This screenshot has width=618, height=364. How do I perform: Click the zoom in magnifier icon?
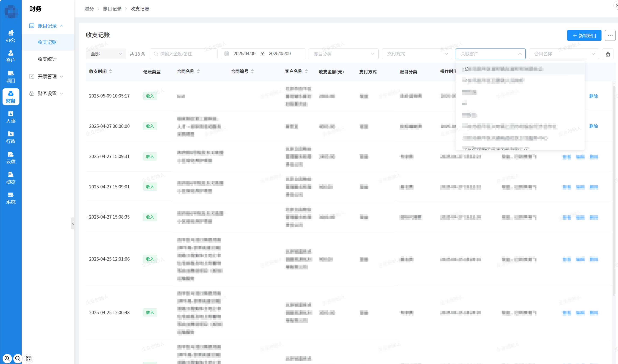[x=7, y=359]
